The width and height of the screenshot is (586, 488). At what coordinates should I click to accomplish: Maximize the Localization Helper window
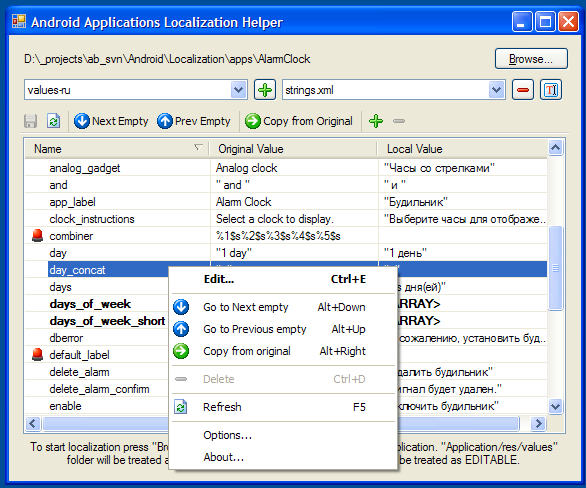point(545,21)
